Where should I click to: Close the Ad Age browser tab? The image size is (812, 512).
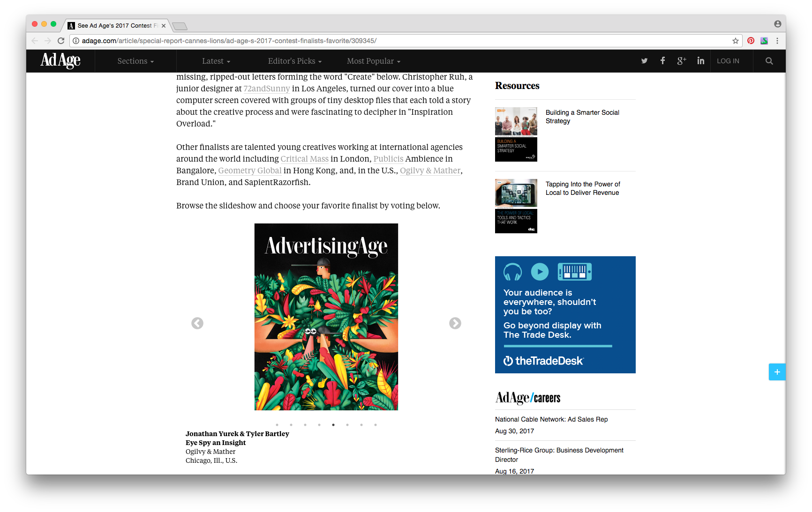click(x=163, y=26)
